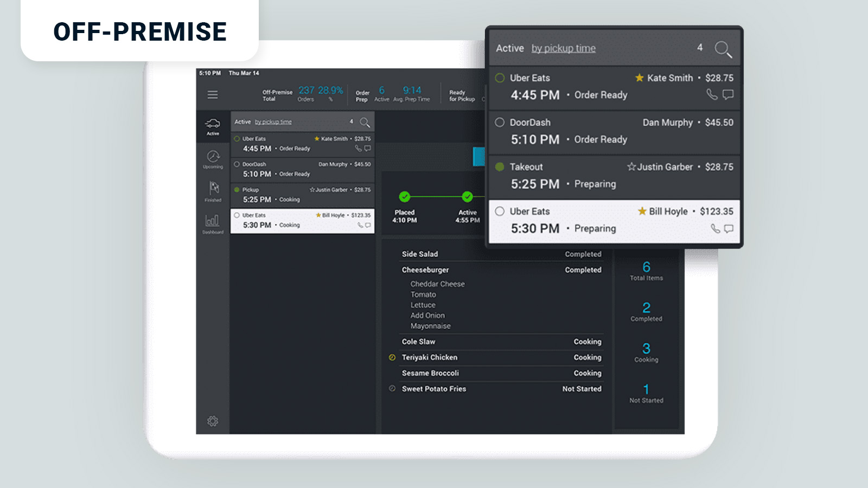Open settings with the sidebar gear icon
The image size is (868, 488).
[213, 421]
